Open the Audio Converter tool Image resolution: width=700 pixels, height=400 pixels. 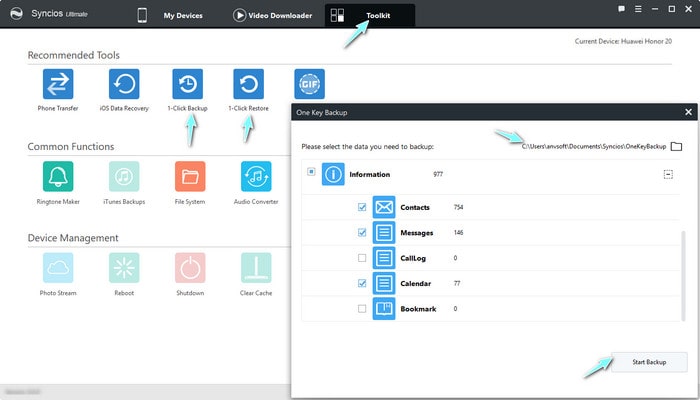(256, 176)
